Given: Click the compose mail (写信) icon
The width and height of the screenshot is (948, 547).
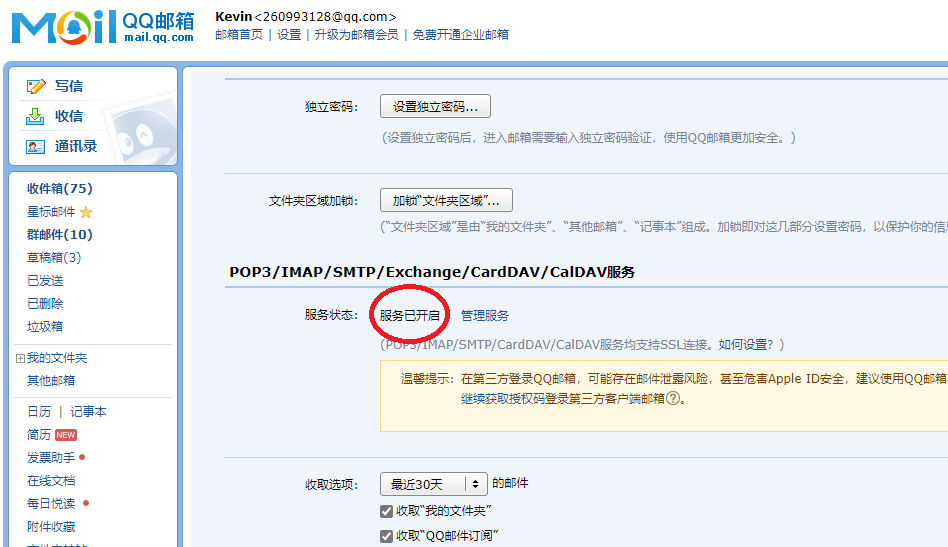Looking at the screenshot, I should [x=37, y=87].
